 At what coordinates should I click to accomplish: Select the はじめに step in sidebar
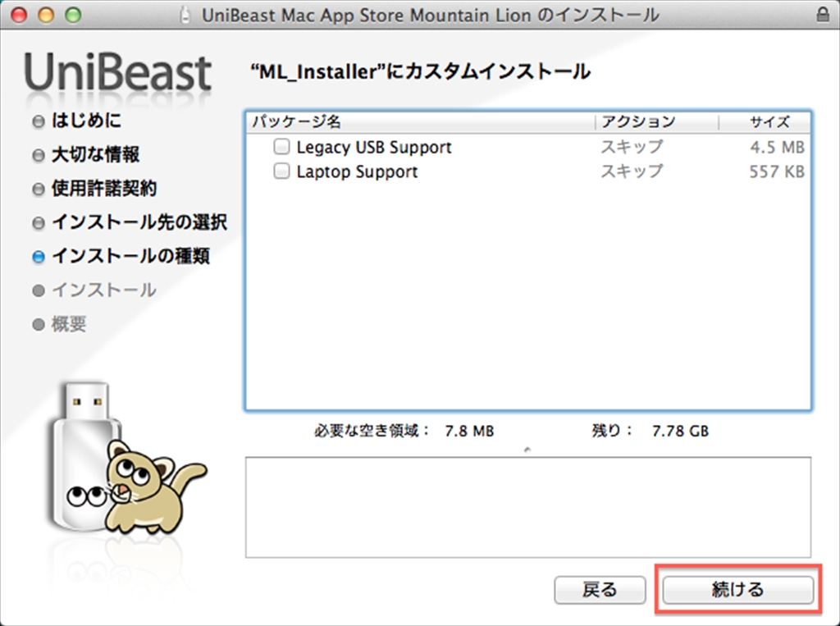pos(86,121)
